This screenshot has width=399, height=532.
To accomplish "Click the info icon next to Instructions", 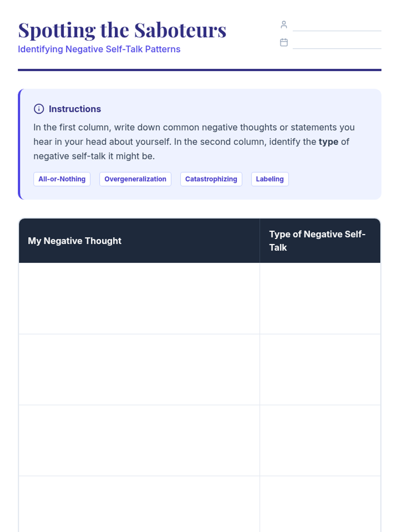I will [x=39, y=109].
